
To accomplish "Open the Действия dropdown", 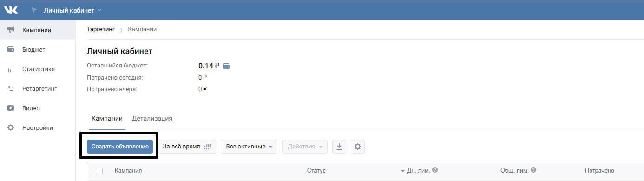I will (305, 146).
